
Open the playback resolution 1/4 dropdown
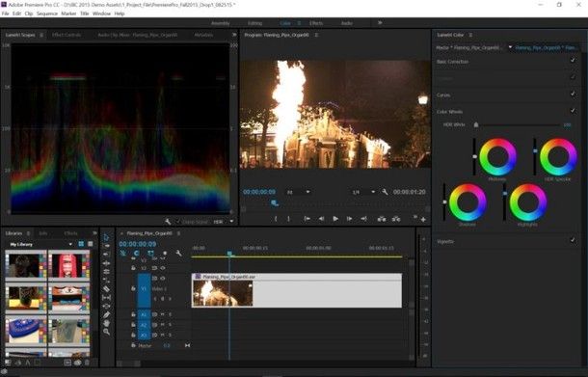coord(363,192)
